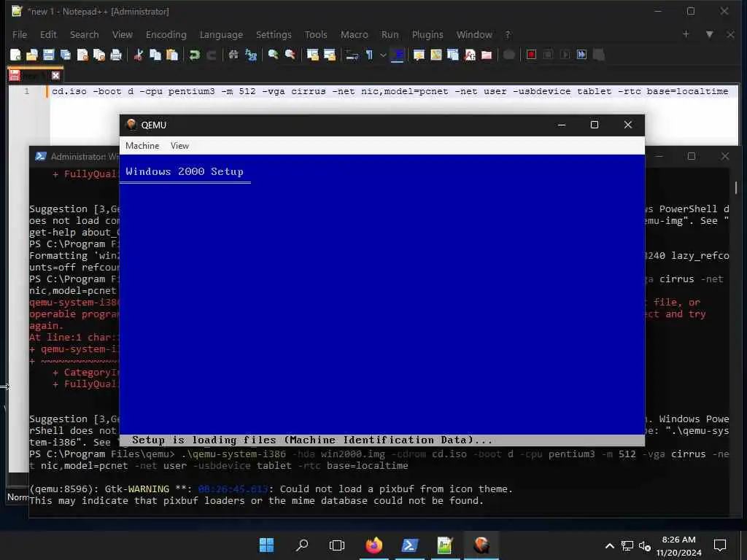Open the Function List panel
The width and height of the screenshot is (747, 560).
click(x=470, y=55)
